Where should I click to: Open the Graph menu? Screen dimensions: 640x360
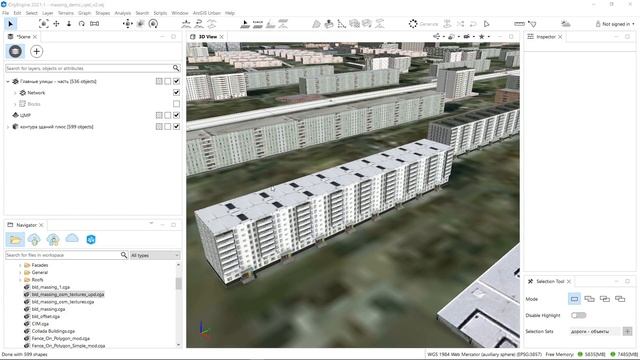click(x=84, y=13)
